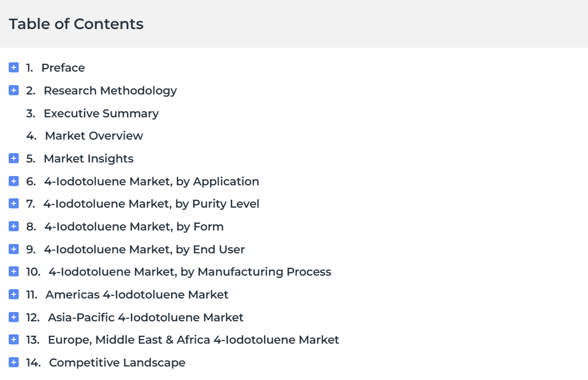Viewport: 588px width, 380px height.
Task: Click plus icon for Manufacturing Process section
Action: (13, 272)
